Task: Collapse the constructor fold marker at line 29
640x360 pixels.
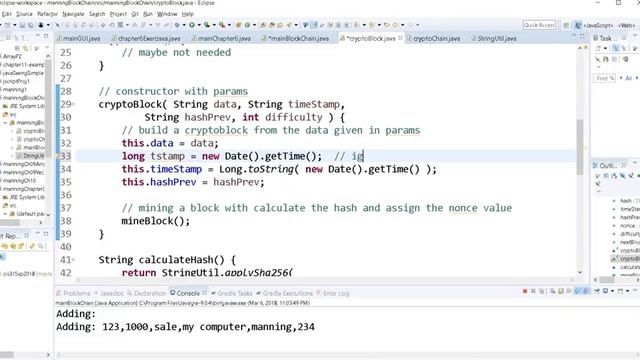Action: pos(73,104)
